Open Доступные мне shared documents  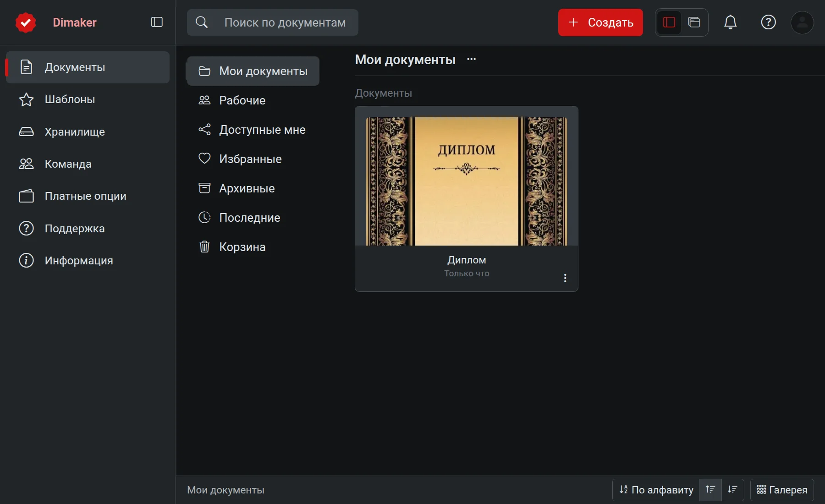pyautogui.click(x=253, y=130)
